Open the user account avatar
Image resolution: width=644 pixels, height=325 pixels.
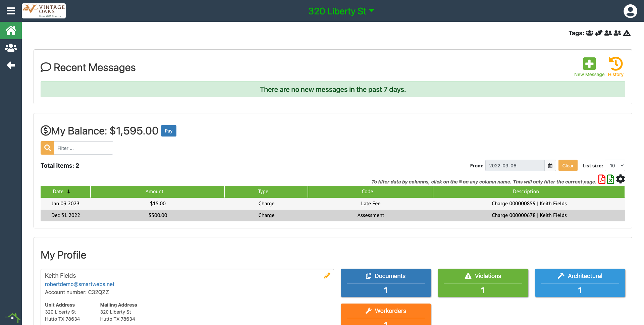coord(630,11)
